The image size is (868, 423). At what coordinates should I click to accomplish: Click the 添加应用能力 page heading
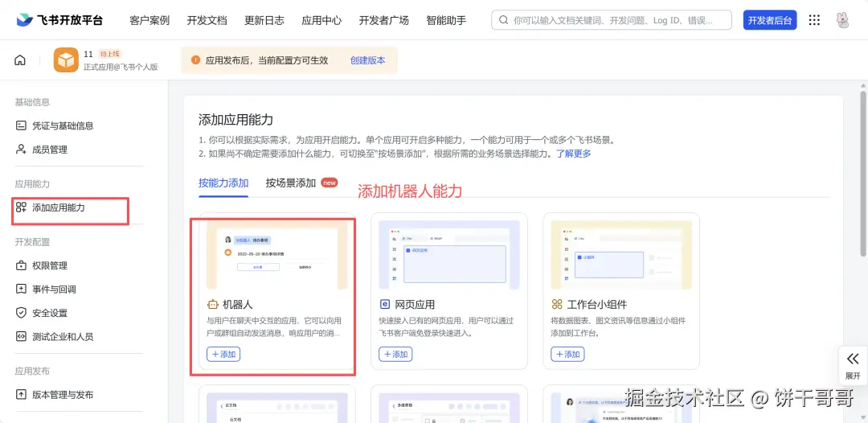click(x=235, y=120)
